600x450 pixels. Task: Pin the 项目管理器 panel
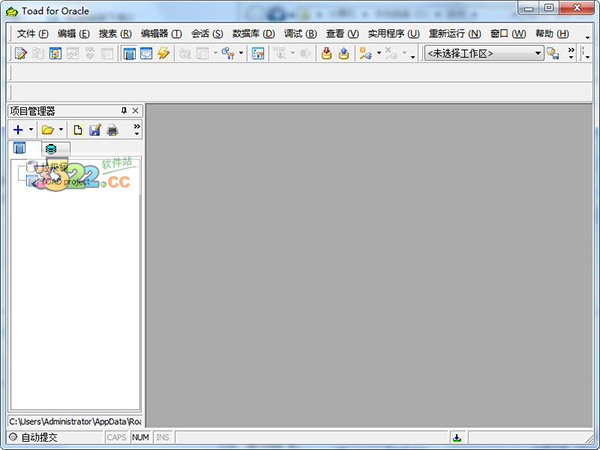(124, 110)
